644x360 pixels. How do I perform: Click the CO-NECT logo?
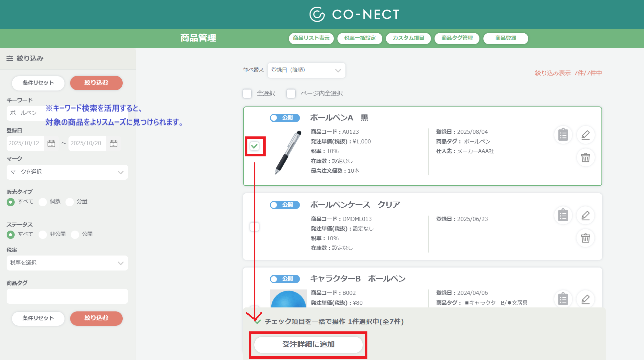click(x=354, y=14)
